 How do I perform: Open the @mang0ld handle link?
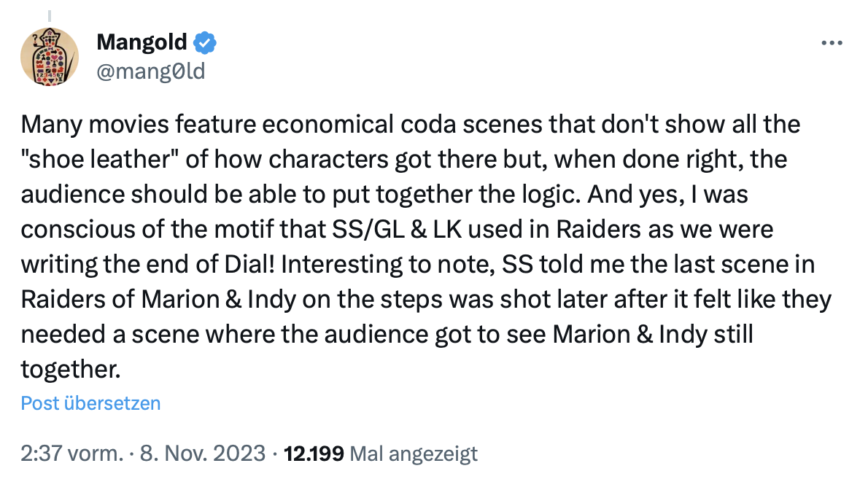coord(150,71)
